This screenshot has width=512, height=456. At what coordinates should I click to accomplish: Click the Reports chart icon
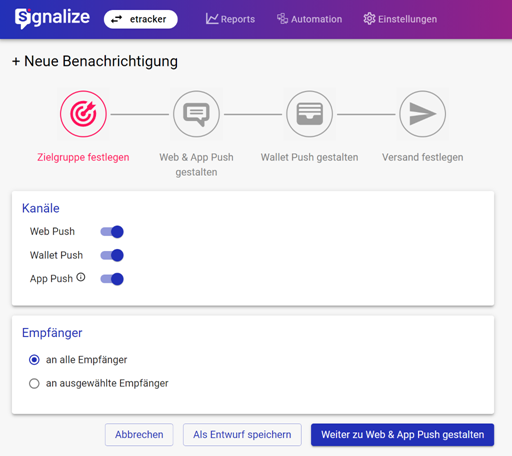click(212, 19)
